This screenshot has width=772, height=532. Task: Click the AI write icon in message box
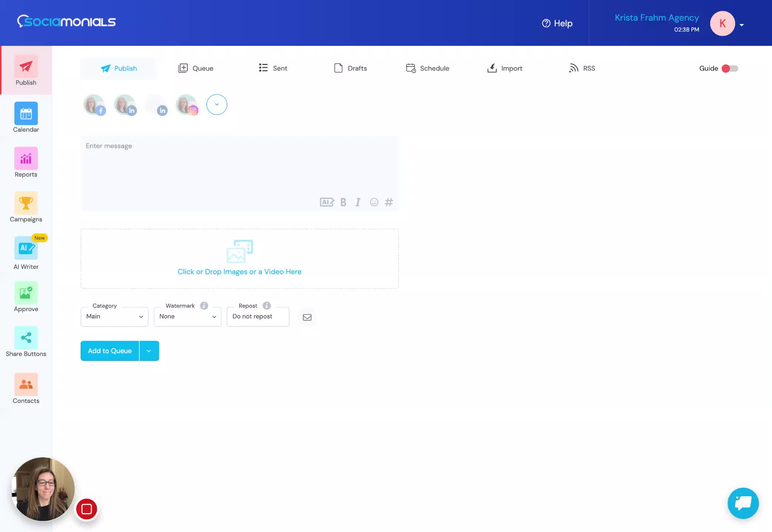[327, 202]
